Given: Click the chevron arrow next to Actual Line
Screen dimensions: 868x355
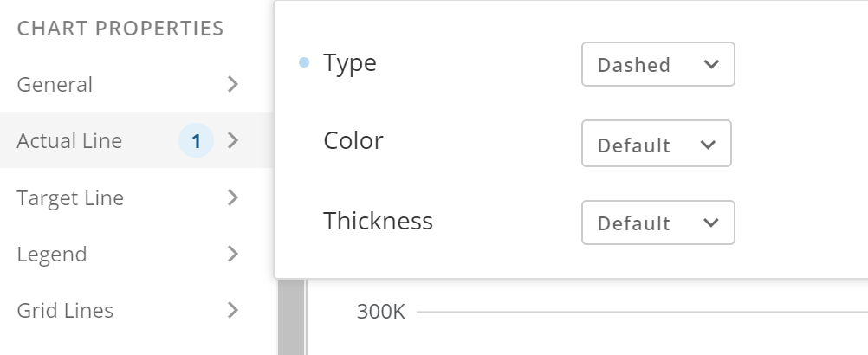Looking at the screenshot, I should click(x=232, y=140).
